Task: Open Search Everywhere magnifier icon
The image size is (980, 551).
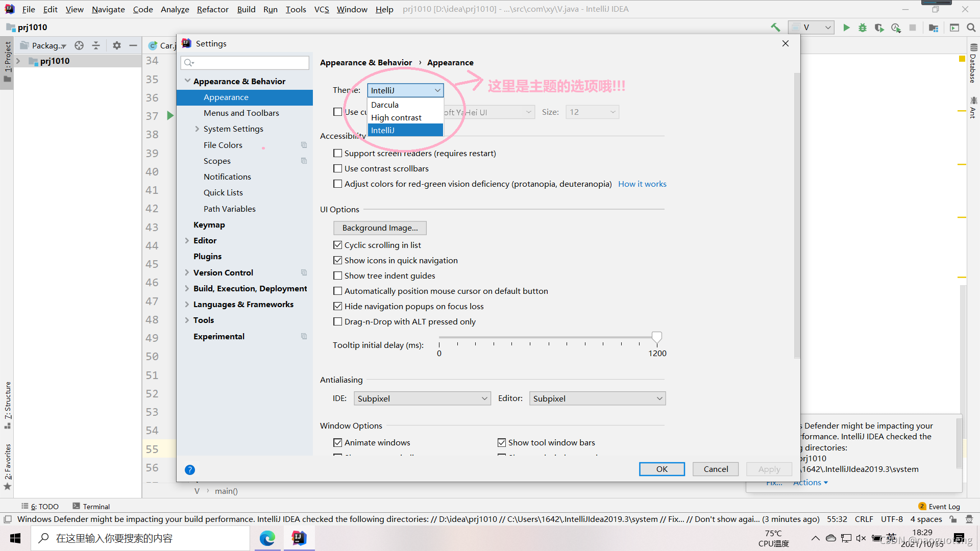Action: (971, 28)
